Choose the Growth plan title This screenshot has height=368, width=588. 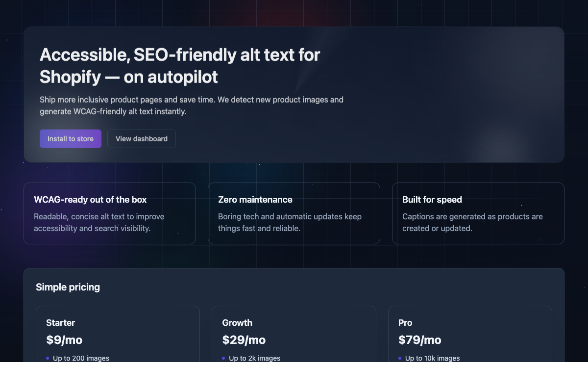tap(237, 323)
